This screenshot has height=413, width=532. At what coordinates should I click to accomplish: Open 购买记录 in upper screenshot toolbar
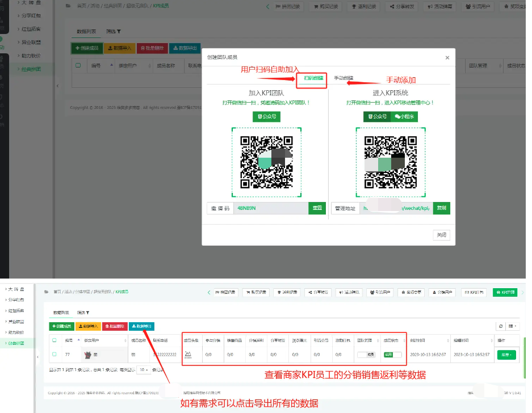[326, 6]
